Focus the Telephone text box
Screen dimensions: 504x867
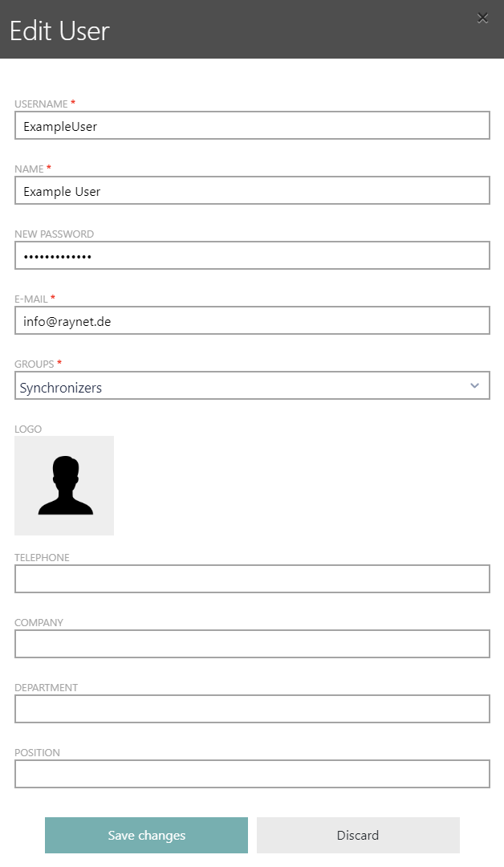click(252, 579)
